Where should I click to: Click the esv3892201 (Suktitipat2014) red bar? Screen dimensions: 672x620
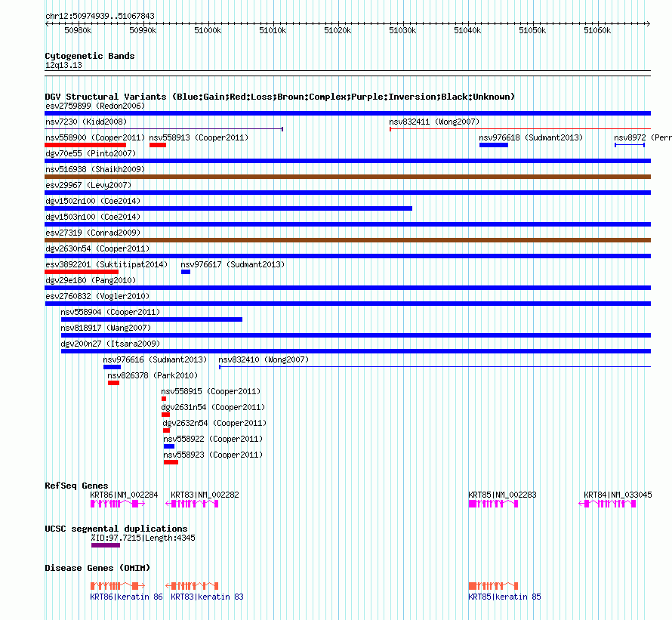point(82,272)
